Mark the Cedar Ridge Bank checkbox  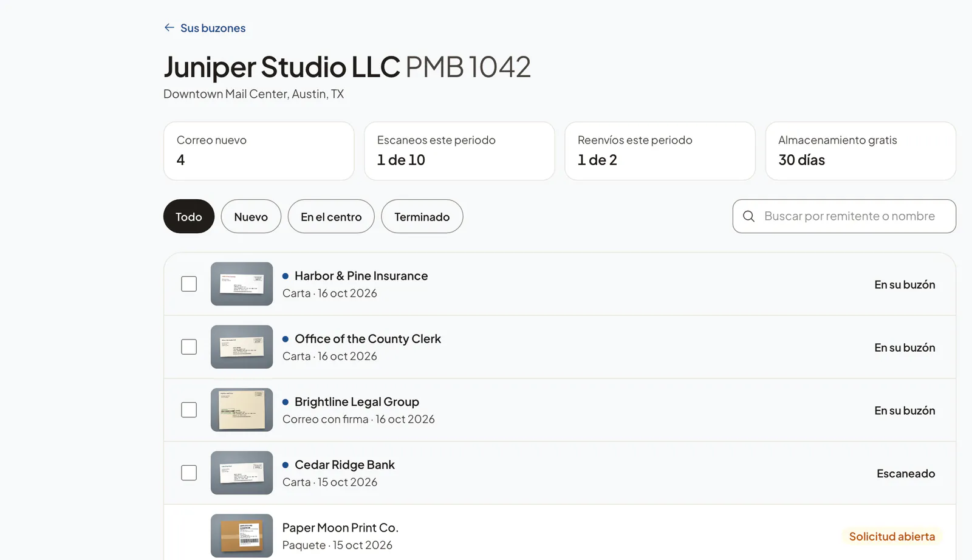pos(189,473)
